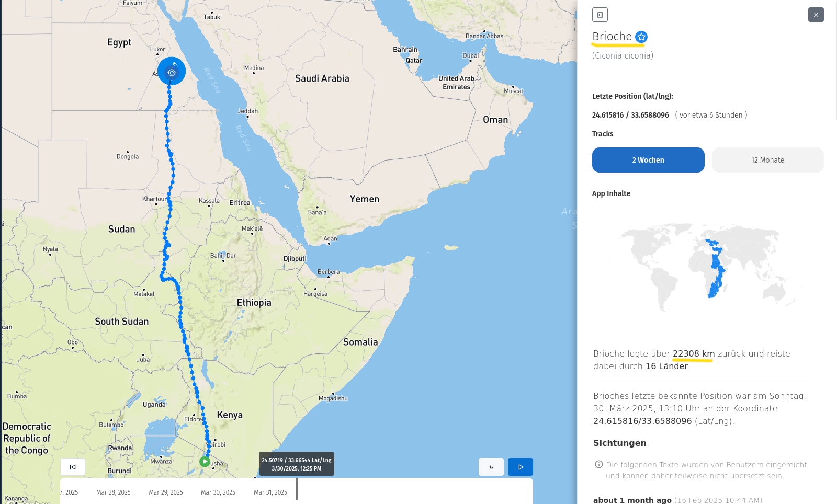Collapse the sidebar panel with the toggle icon
This screenshot has width=837, height=504.
[600, 15]
